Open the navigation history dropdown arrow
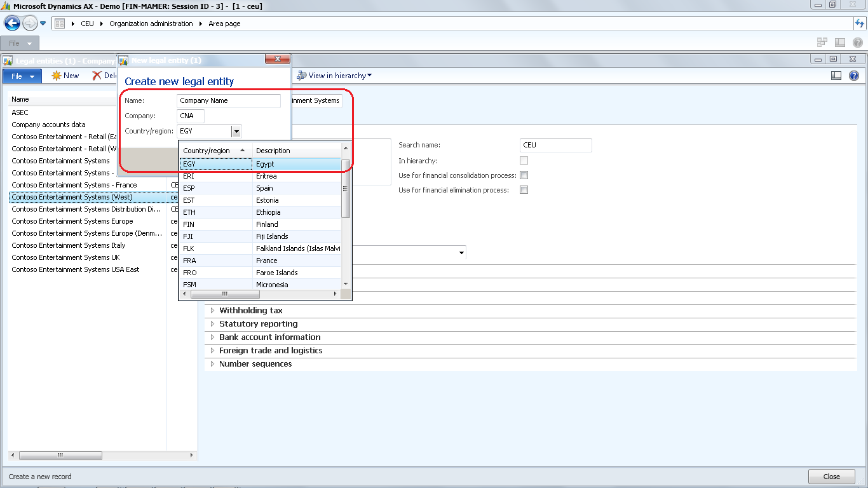Image resolution: width=868 pixels, height=488 pixels. [43, 24]
